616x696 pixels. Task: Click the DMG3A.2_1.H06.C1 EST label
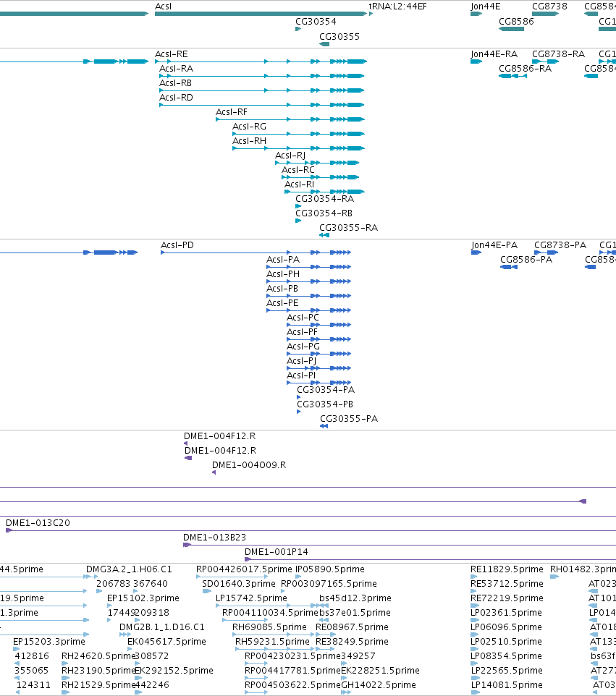coord(130,569)
